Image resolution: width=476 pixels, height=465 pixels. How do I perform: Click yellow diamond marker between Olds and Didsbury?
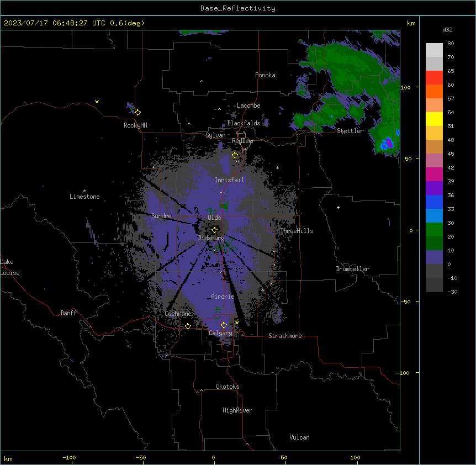tap(214, 230)
